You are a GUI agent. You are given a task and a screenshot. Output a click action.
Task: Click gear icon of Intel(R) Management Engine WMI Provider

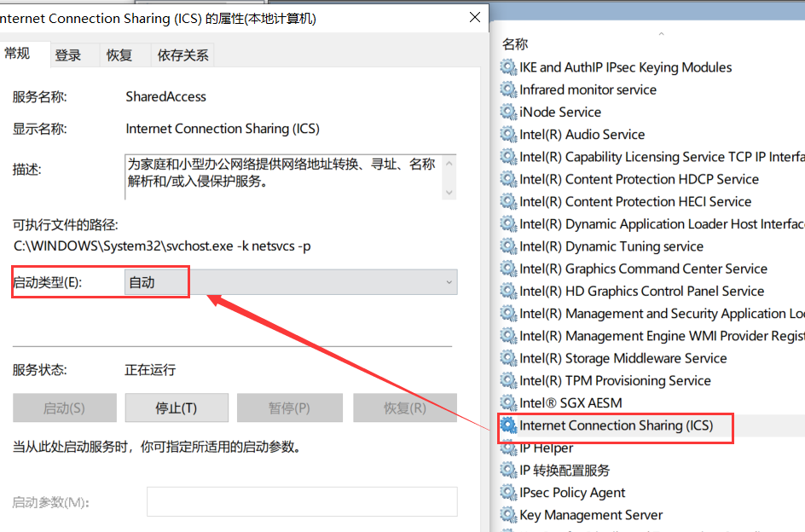coord(508,336)
